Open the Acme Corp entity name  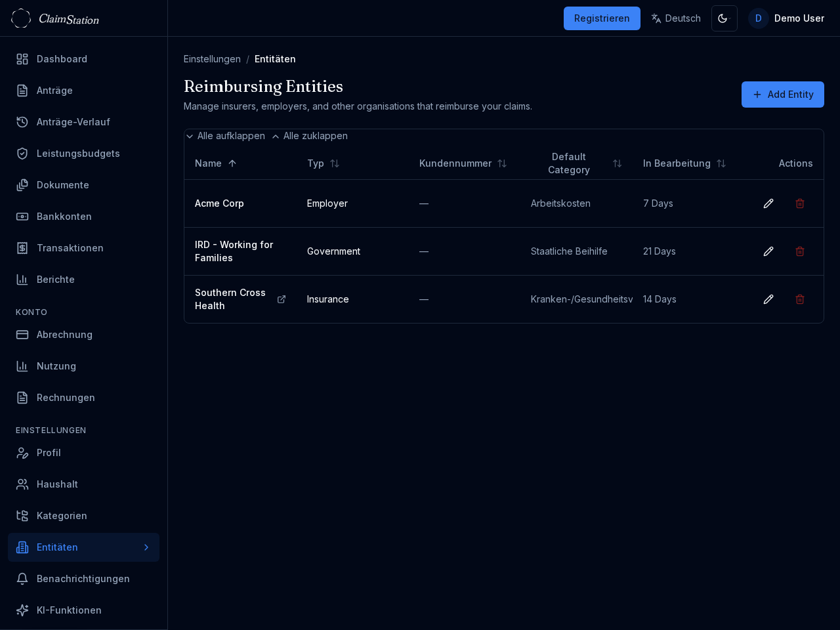[x=219, y=203]
